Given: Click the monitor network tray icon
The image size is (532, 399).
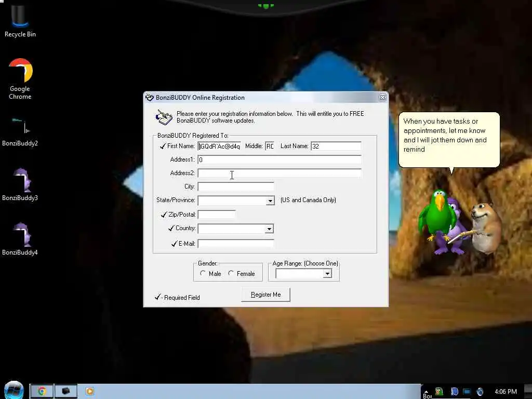Looking at the screenshot, I should point(467,392).
